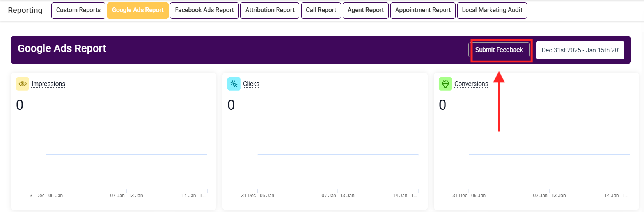This screenshot has height=212, width=644.
Task: Click the Impressions label
Action: click(x=48, y=84)
